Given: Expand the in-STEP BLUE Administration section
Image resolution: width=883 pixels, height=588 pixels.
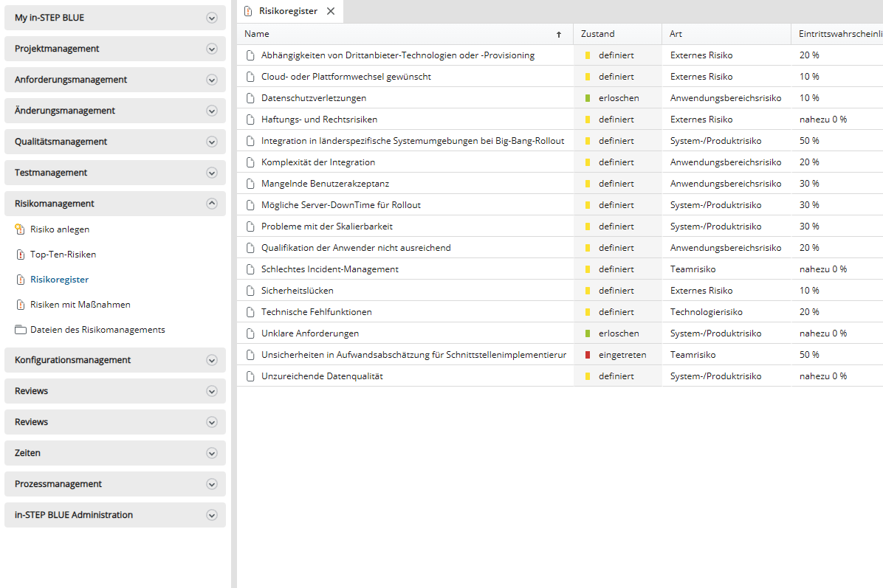Looking at the screenshot, I should [212, 515].
